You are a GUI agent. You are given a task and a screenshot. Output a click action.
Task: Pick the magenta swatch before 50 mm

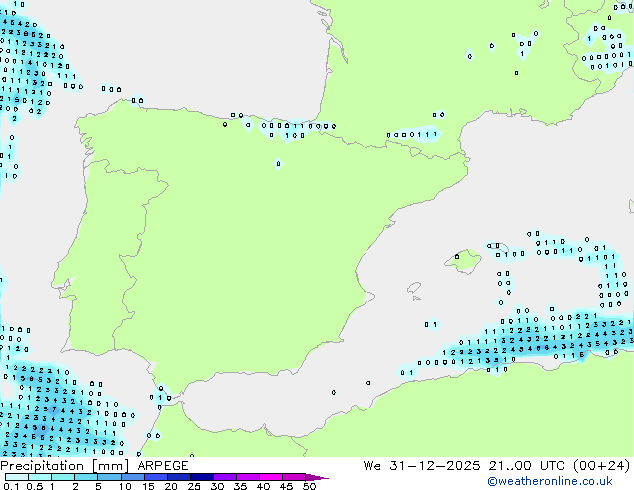click(294, 477)
